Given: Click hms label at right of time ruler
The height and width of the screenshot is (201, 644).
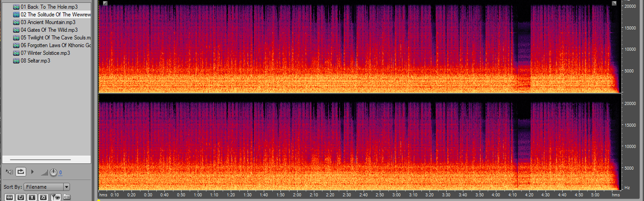Looking at the screenshot, I should tap(616, 194).
